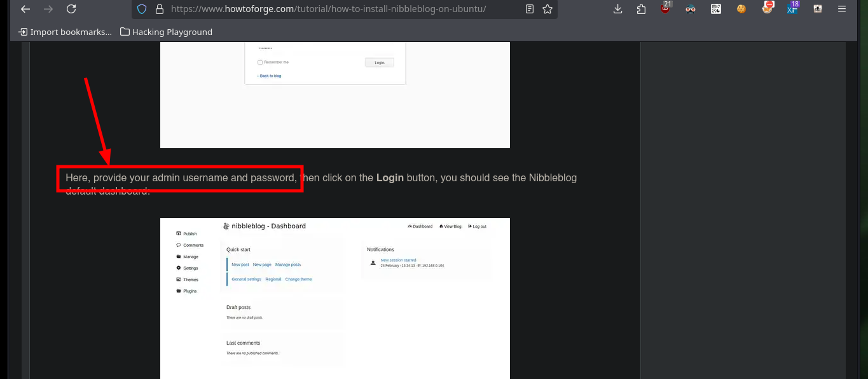Go back to the previous page
The image size is (868, 379).
click(x=25, y=9)
